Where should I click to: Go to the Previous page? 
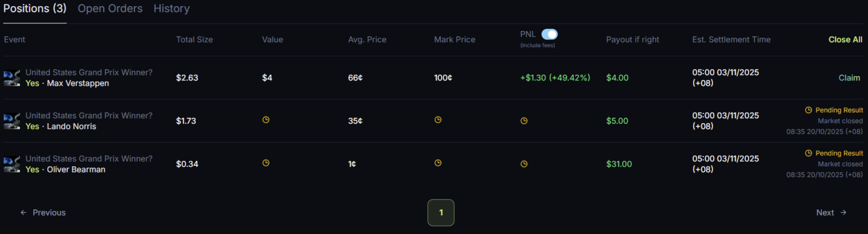tap(43, 212)
